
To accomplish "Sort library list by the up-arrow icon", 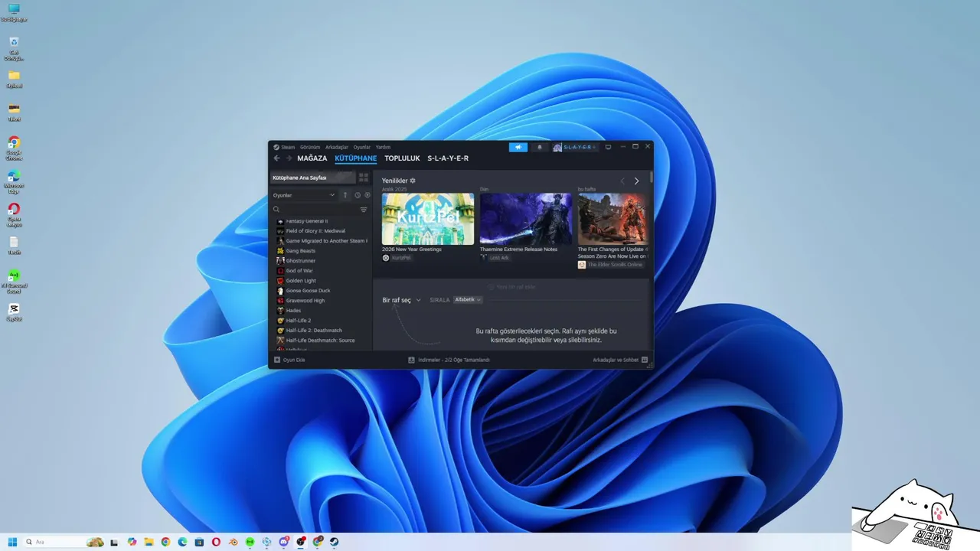I will click(345, 195).
